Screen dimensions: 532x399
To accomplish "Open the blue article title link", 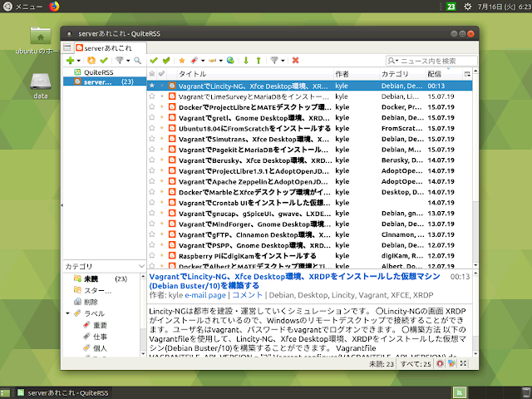I will pyautogui.click(x=294, y=281).
